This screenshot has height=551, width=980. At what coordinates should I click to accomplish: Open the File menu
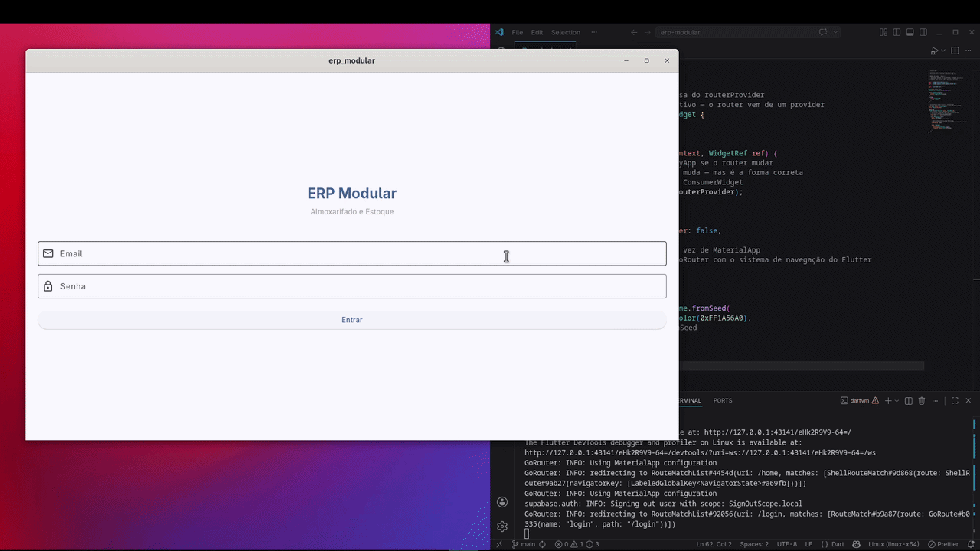click(518, 32)
